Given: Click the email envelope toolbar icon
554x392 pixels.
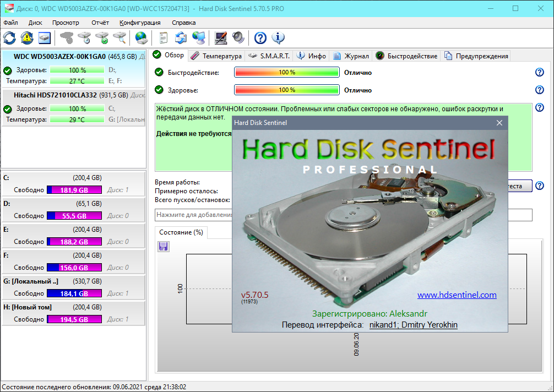Looking at the screenshot, I should coord(181,38).
